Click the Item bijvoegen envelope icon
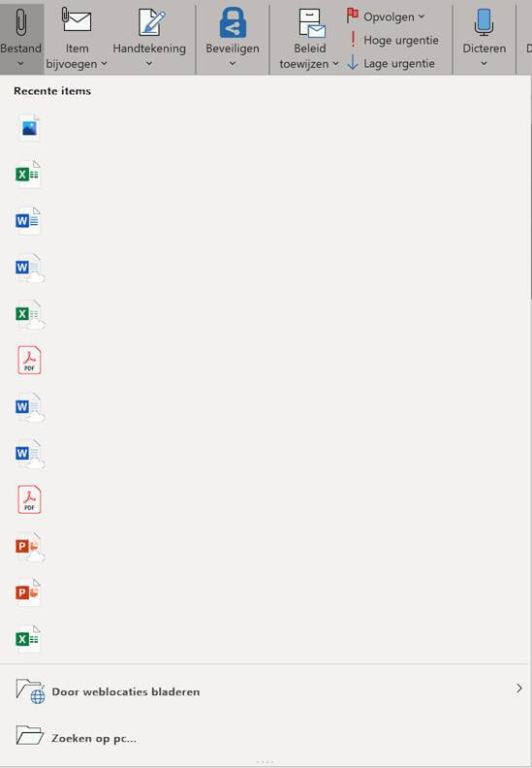 pyautogui.click(x=77, y=21)
